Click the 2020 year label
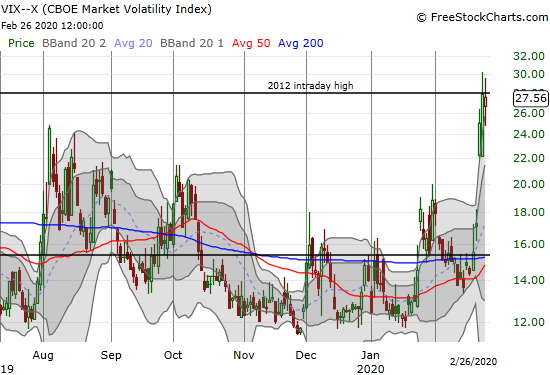The height and width of the screenshot is (375, 550). pos(370,369)
